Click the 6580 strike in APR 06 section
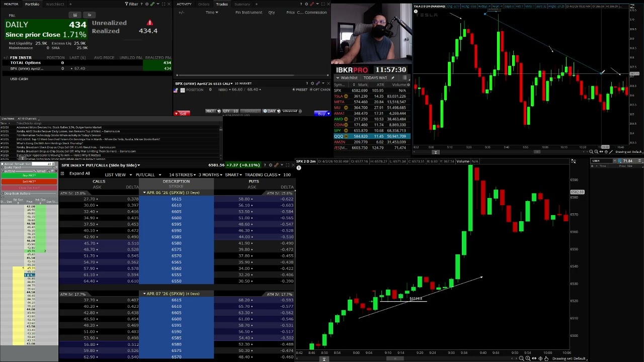Viewport: 644px width, 362px height. [176, 243]
